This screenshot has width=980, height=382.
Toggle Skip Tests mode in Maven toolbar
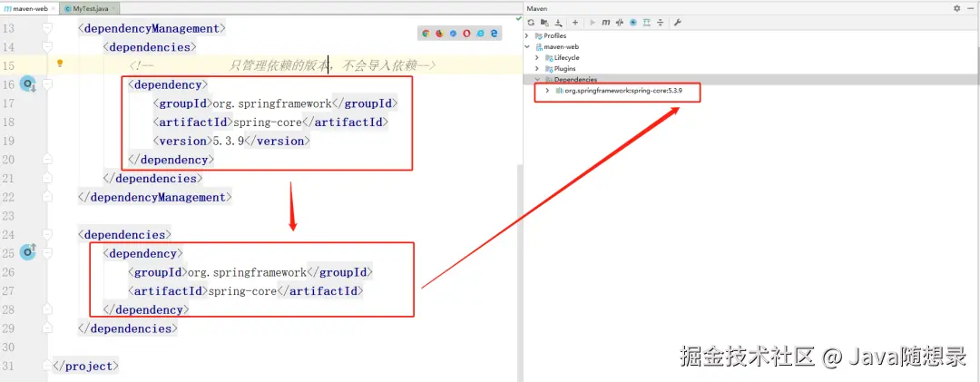click(x=633, y=23)
